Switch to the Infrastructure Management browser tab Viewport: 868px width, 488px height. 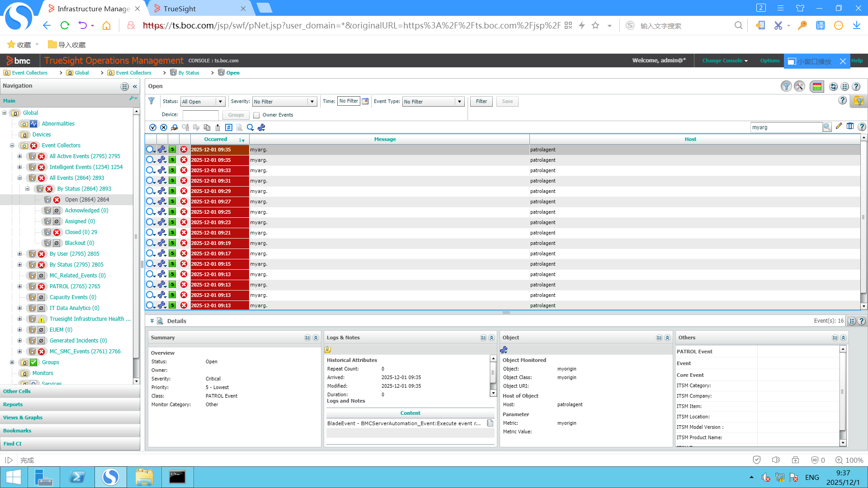coord(94,9)
